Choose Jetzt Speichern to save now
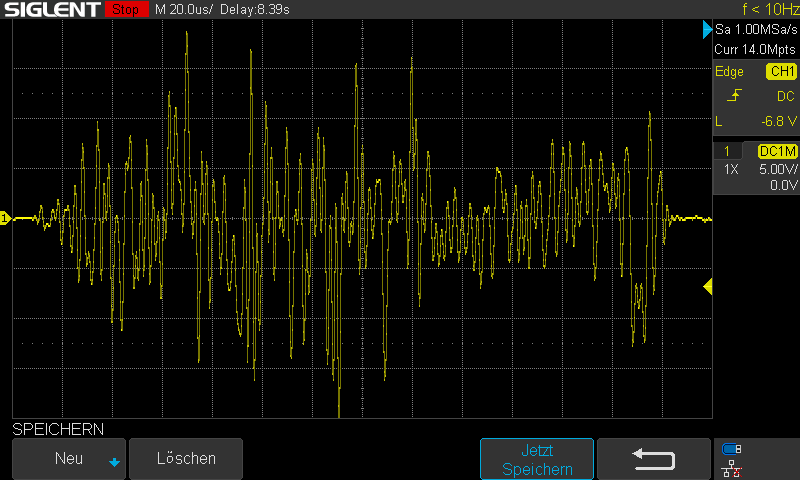This screenshot has width=800, height=480. pyautogui.click(x=537, y=459)
